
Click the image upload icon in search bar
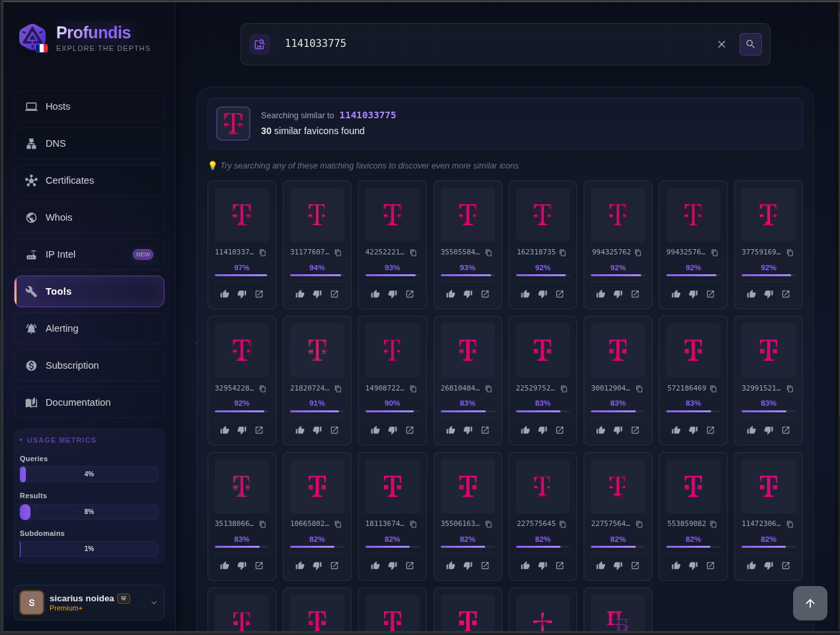pos(259,44)
